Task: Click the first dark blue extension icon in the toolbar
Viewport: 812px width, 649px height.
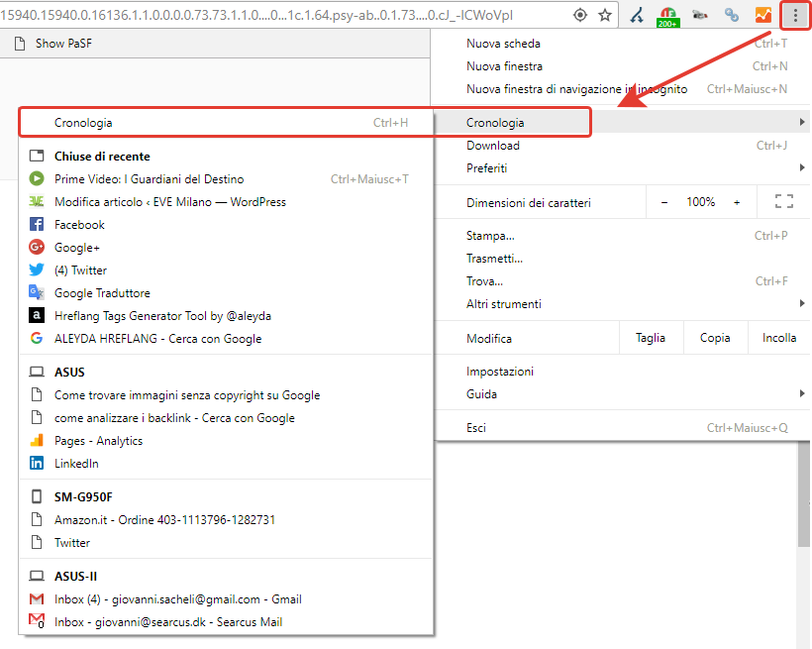Action: (637, 16)
